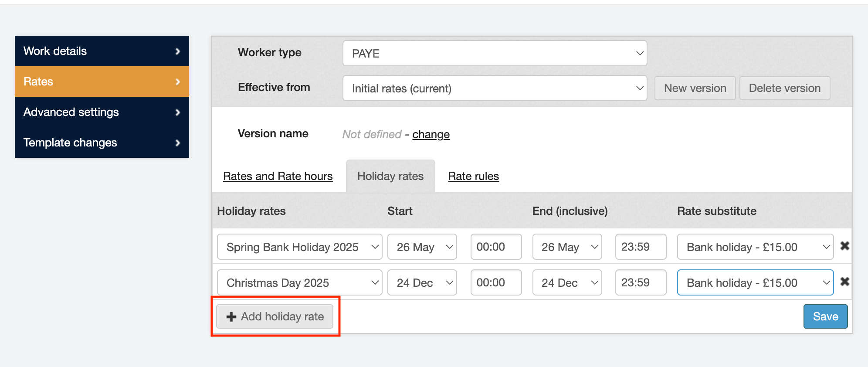
Task: Switch to Rates and Rate hours tab
Action: tap(278, 176)
